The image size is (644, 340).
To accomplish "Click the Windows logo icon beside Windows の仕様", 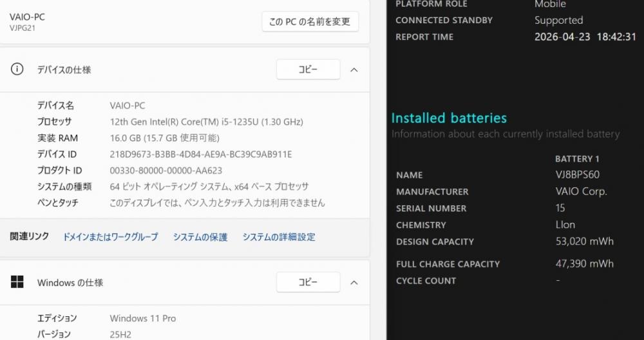I will [17, 282].
